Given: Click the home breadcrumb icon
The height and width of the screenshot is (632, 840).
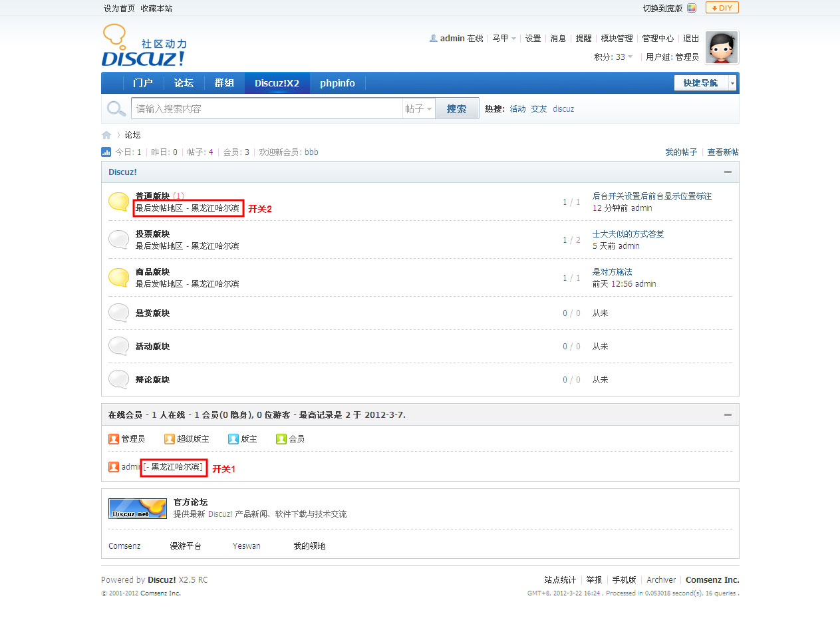Looking at the screenshot, I should tap(106, 135).
